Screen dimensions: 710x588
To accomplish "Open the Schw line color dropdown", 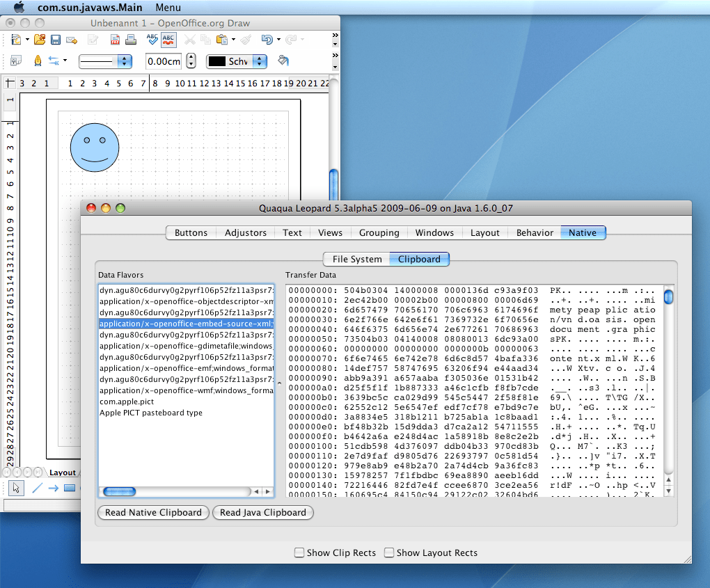I will click(x=260, y=61).
